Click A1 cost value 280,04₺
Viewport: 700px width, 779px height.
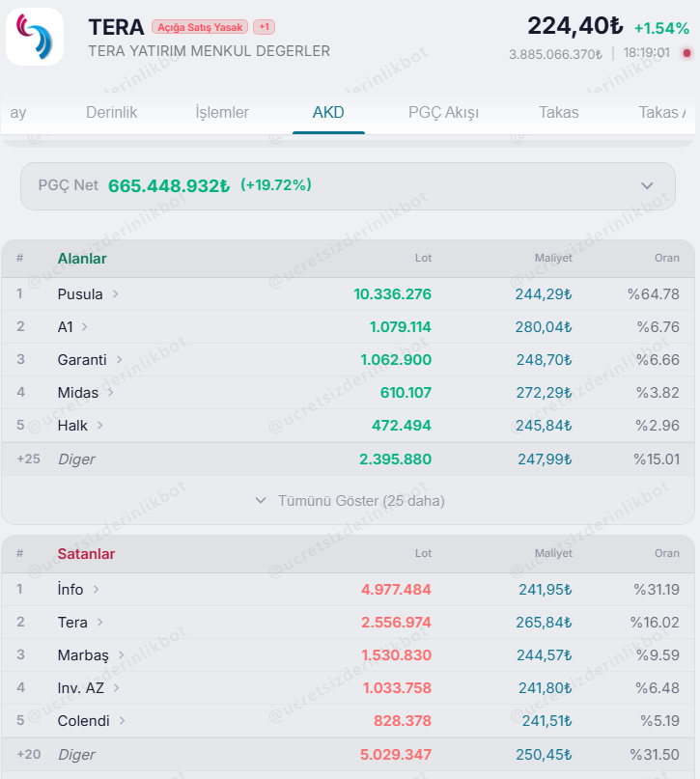[x=544, y=327]
